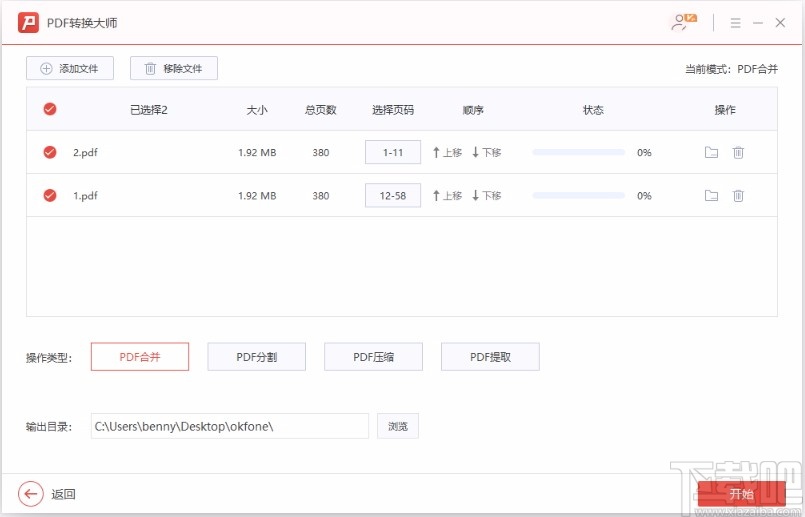The height and width of the screenshot is (517, 805).
Task: Click the 顺序 column header
Action: [x=473, y=110]
